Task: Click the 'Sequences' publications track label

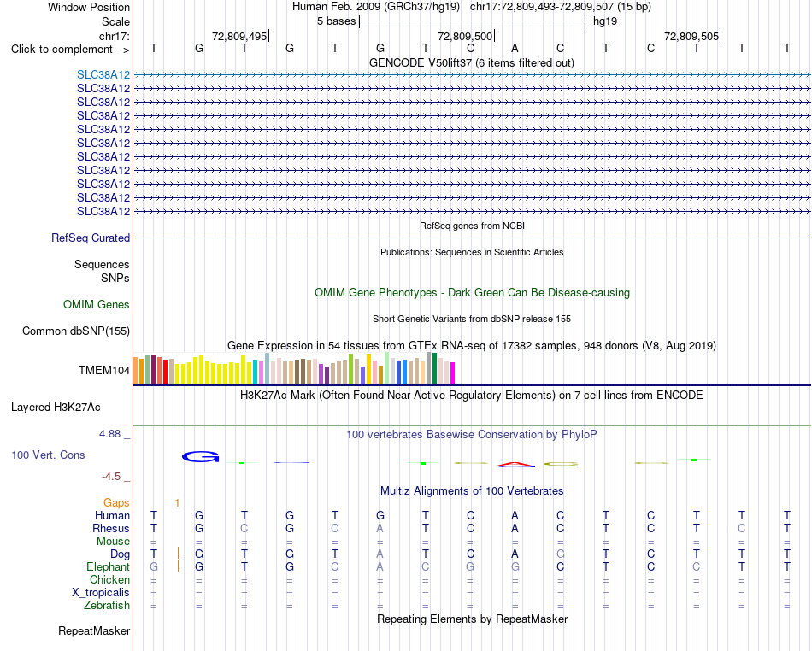Action: coord(102,265)
